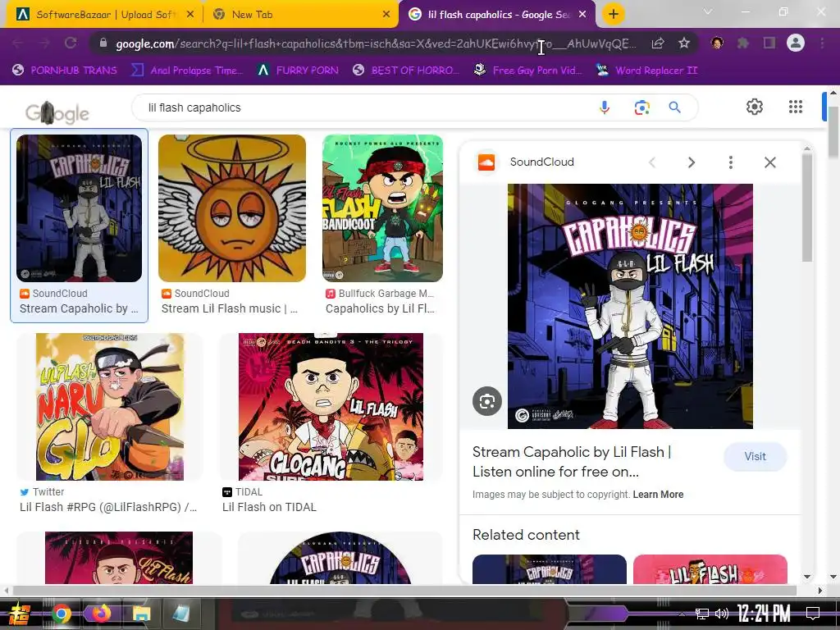Reload the current page

click(x=71, y=43)
